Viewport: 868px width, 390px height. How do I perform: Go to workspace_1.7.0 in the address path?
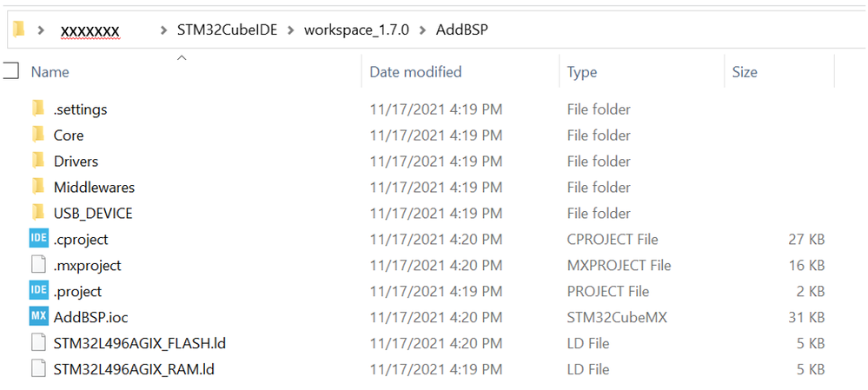pyautogui.click(x=355, y=30)
